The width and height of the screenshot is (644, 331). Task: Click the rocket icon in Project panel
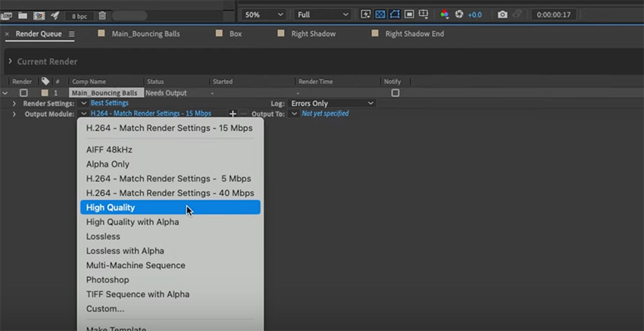55,15
